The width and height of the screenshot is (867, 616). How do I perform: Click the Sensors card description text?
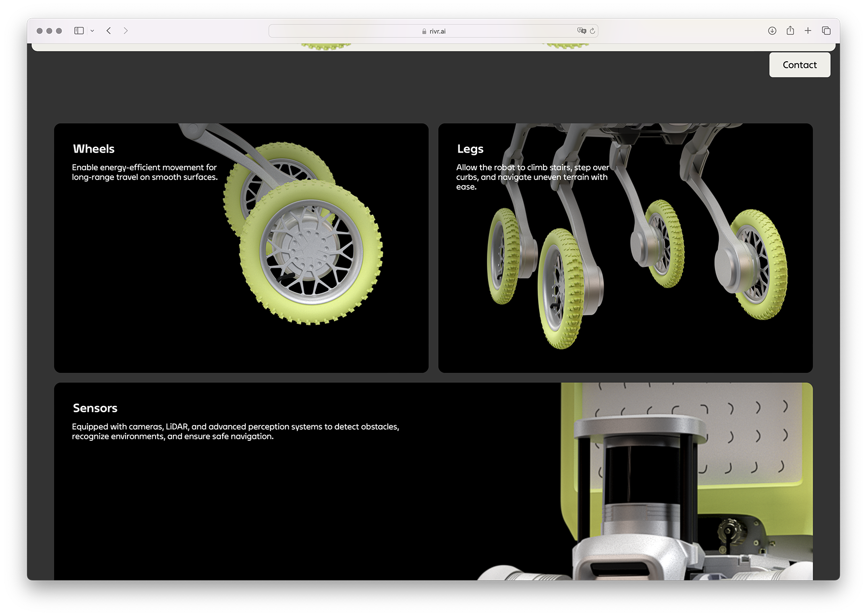coord(235,432)
